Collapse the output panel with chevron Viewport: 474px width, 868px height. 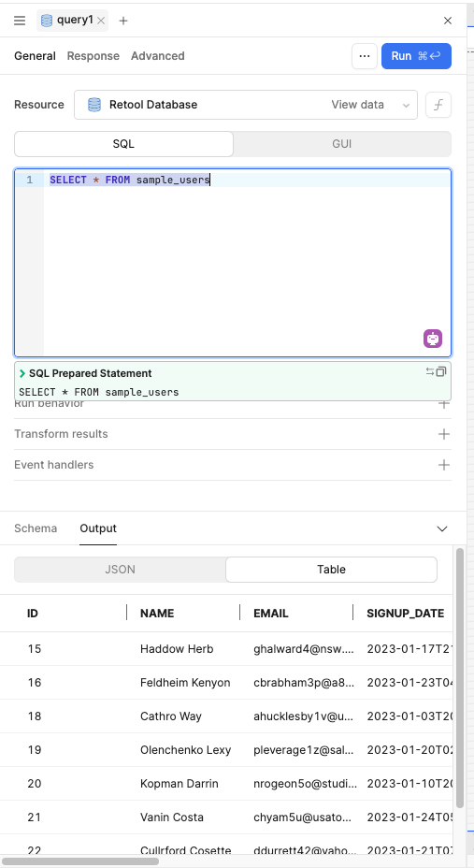click(442, 528)
